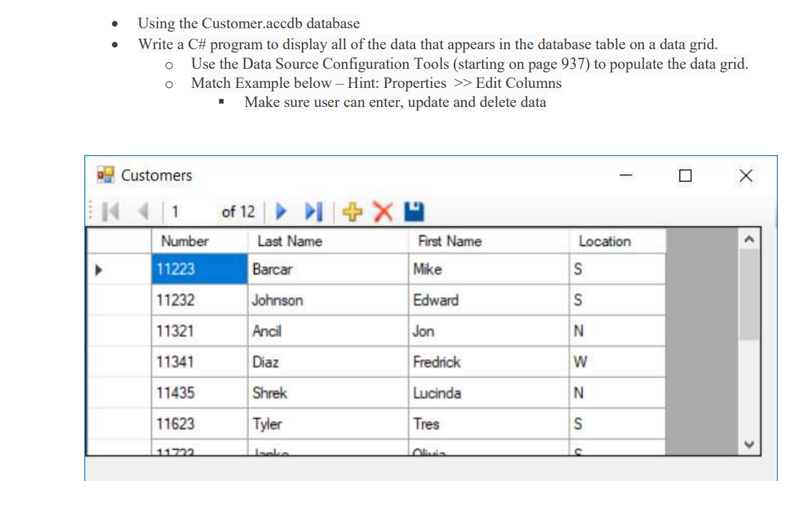Move to next record in navigator

[281, 212]
